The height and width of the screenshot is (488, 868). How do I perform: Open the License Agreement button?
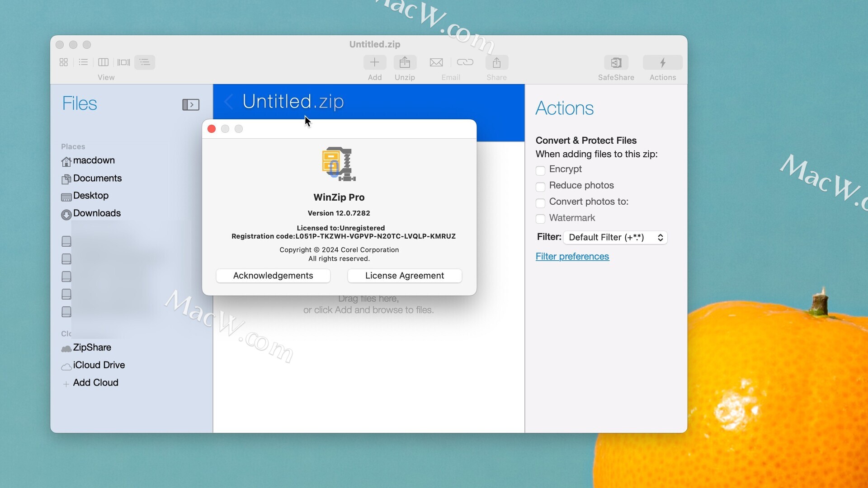[405, 276]
